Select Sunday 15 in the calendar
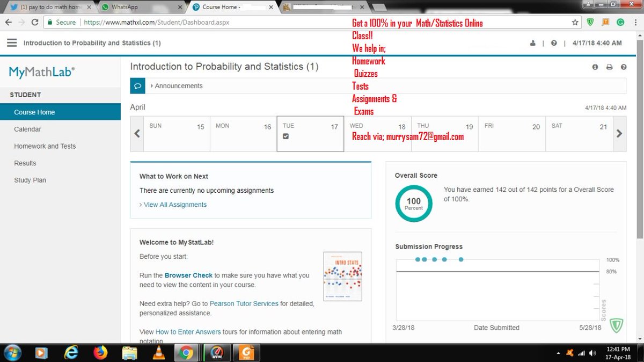644x362 pixels. pyautogui.click(x=177, y=134)
